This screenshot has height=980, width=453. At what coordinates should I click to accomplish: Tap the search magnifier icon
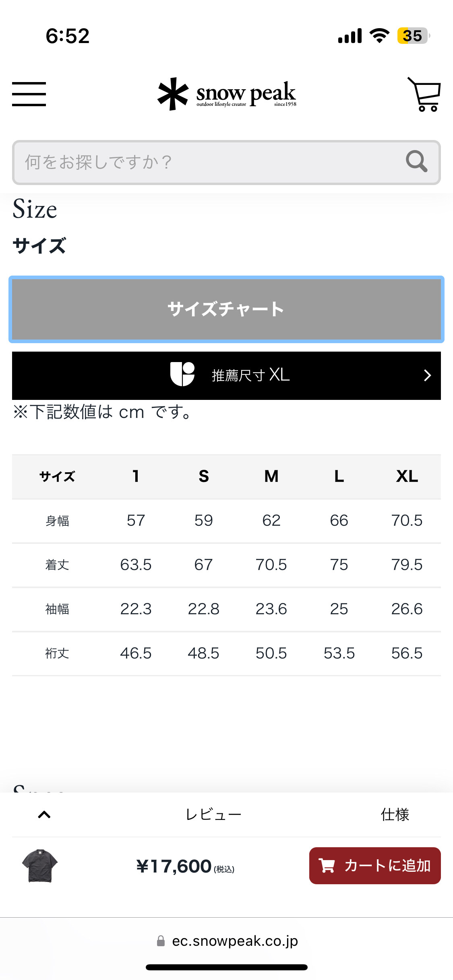point(416,161)
